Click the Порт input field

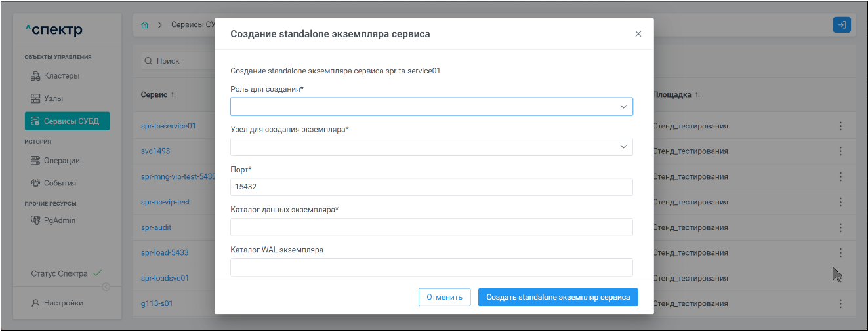point(431,187)
